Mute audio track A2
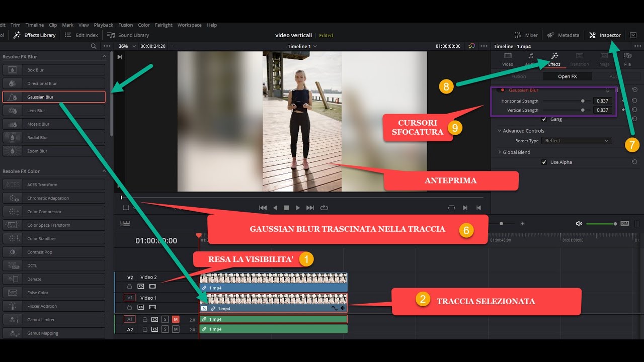 point(176,329)
